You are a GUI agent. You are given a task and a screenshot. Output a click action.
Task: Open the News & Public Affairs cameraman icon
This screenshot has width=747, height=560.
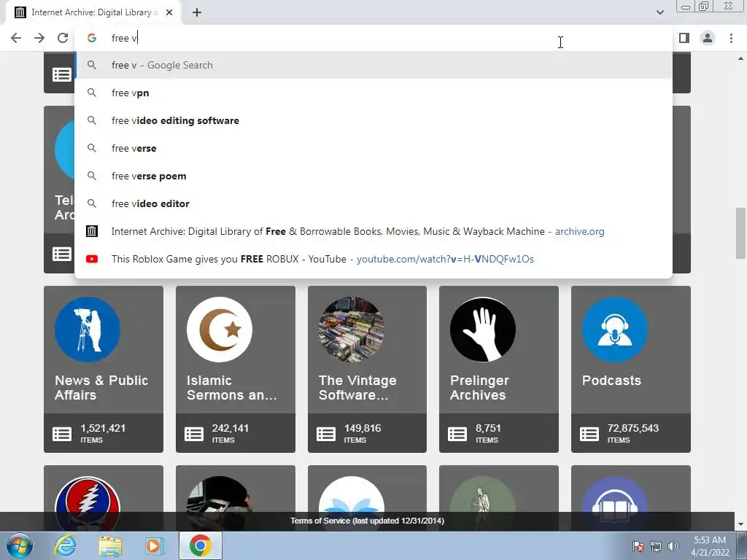coord(88,330)
